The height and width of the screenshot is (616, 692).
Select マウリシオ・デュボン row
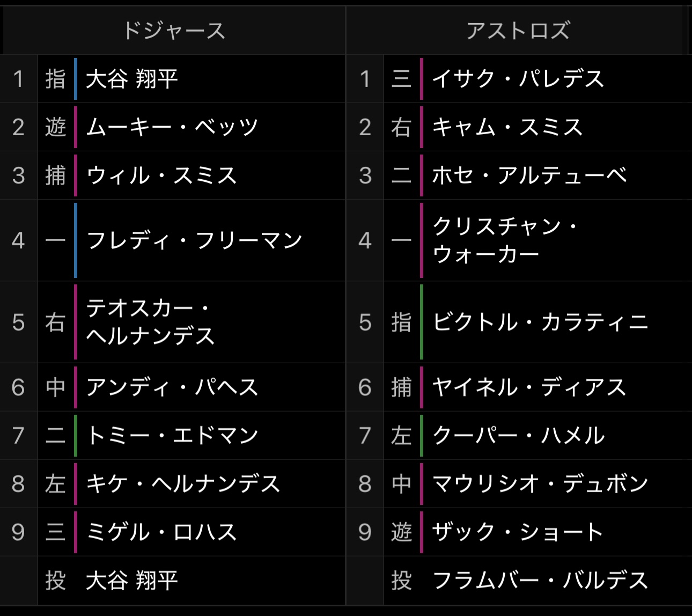(x=519, y=483)
